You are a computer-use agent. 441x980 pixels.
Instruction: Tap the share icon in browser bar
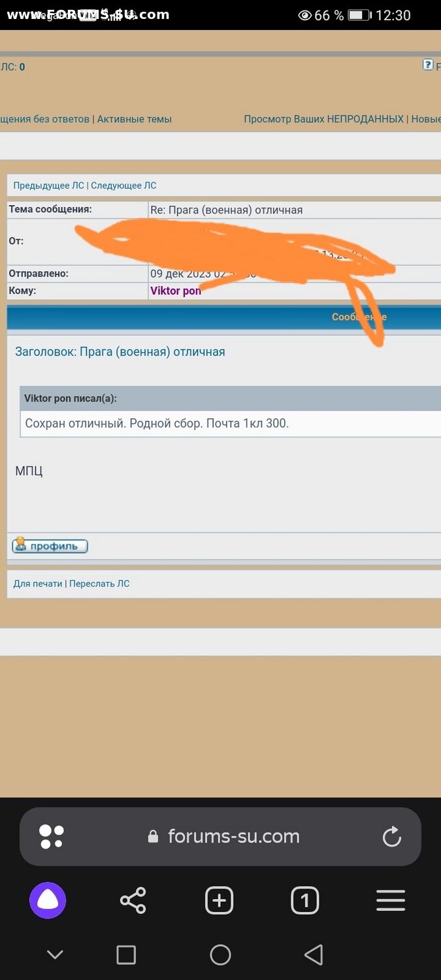pos(133,901)
